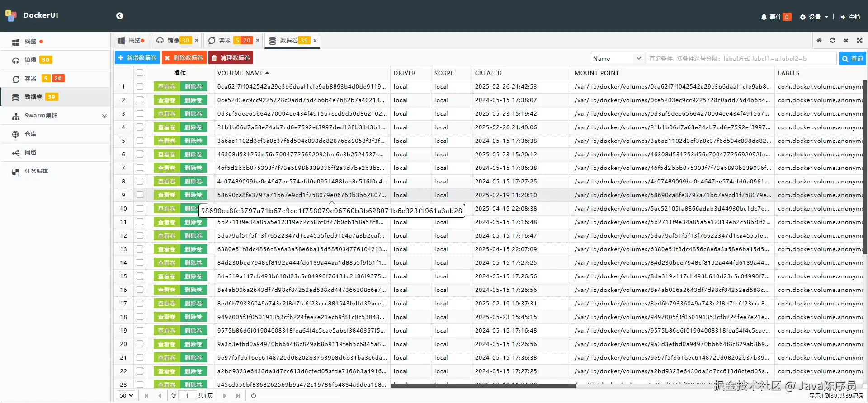868x403 pixels.
Task: Click the page number input field
Action: tap(187, 395)
